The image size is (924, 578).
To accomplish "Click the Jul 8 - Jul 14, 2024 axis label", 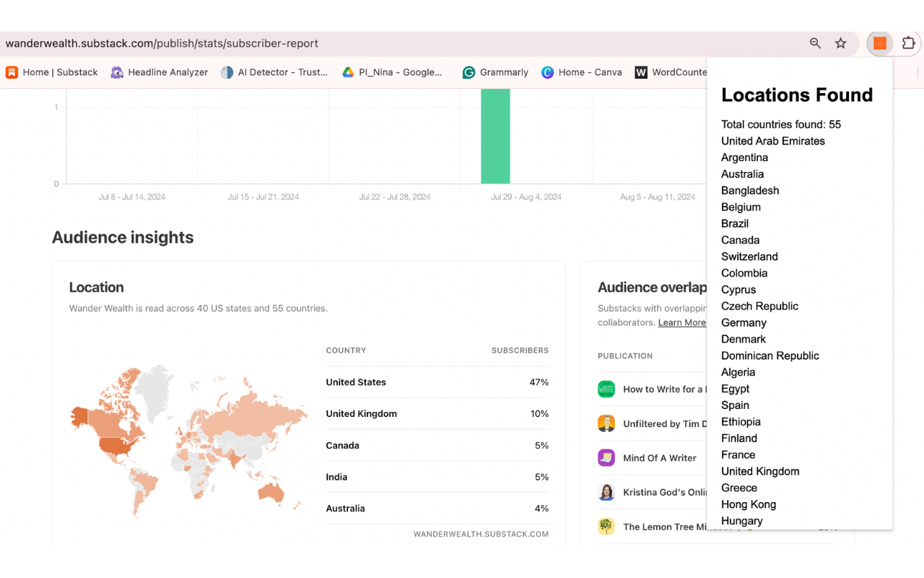I will click(132, 197).
